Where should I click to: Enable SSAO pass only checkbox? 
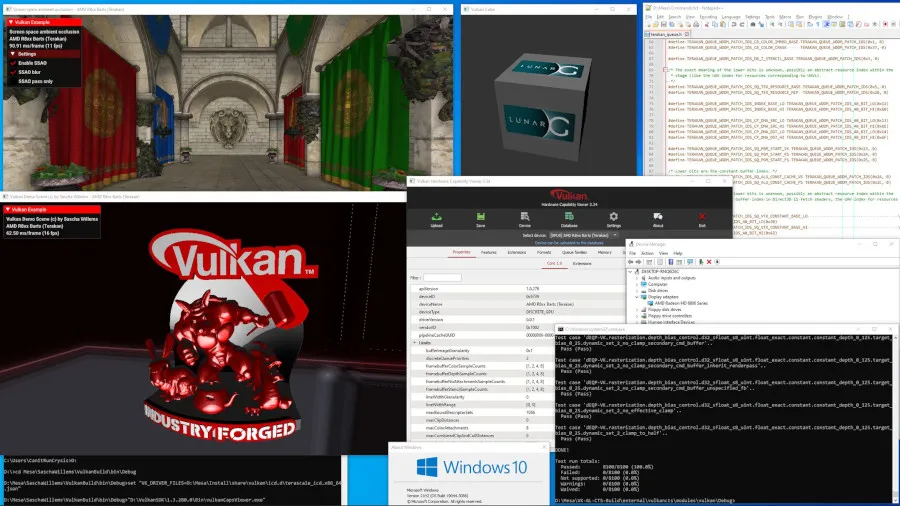coord(12,80)
